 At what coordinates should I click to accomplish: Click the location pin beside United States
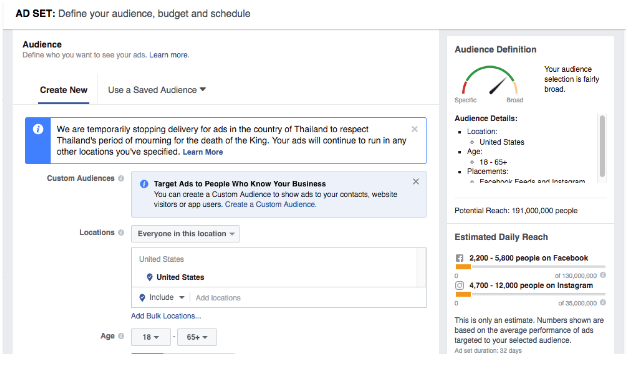[150, 277]
